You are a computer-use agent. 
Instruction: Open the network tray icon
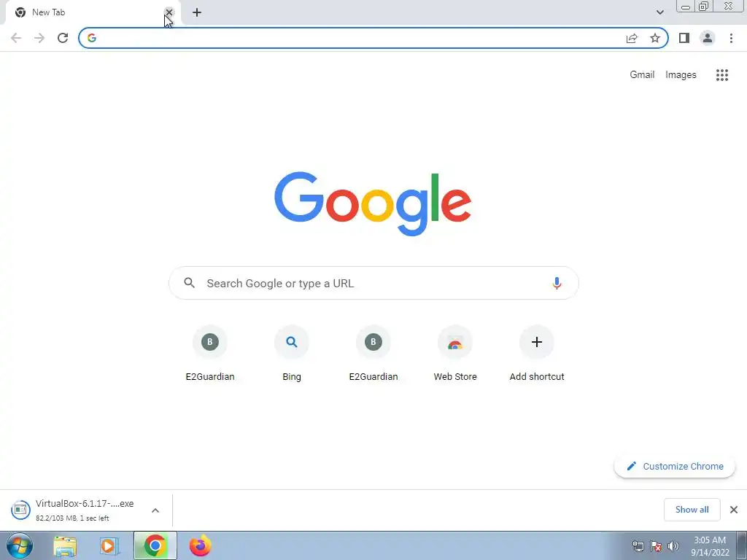(x=638, y=546)
